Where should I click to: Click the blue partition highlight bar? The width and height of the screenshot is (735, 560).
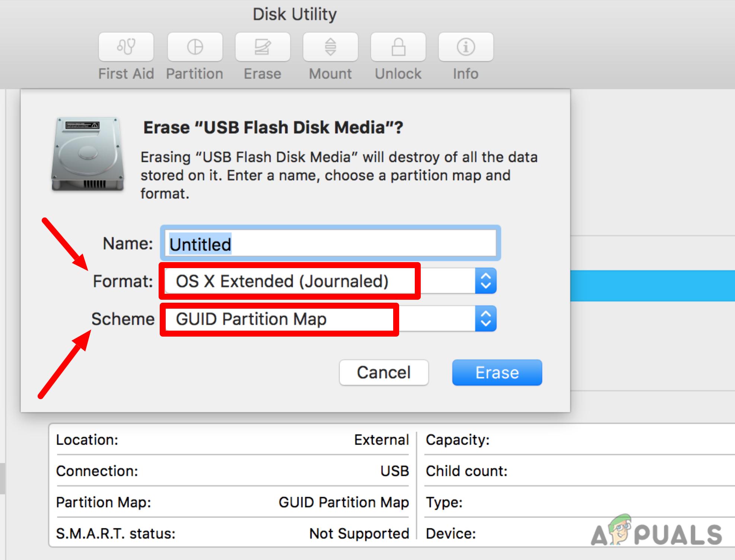[652, 285]
